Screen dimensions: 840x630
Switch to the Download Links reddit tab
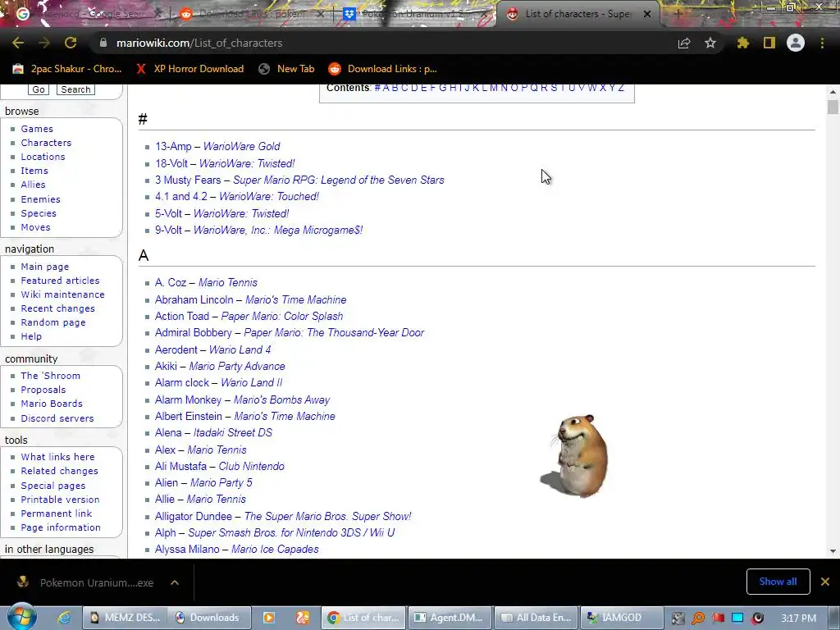click(x=252, y=14)
